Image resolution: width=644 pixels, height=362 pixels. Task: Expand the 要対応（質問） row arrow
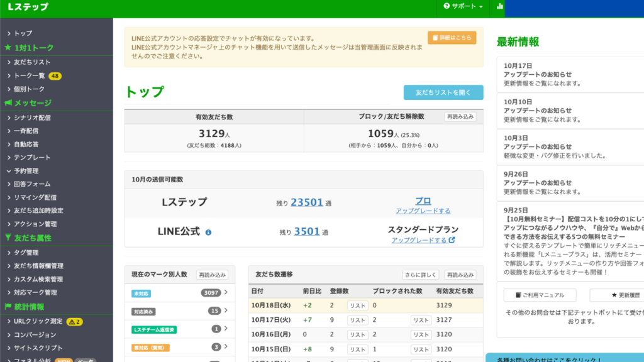226,346
